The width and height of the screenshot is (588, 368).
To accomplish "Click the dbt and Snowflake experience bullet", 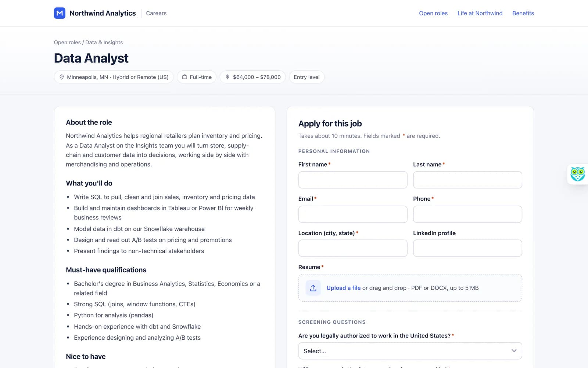I will 137,326.
